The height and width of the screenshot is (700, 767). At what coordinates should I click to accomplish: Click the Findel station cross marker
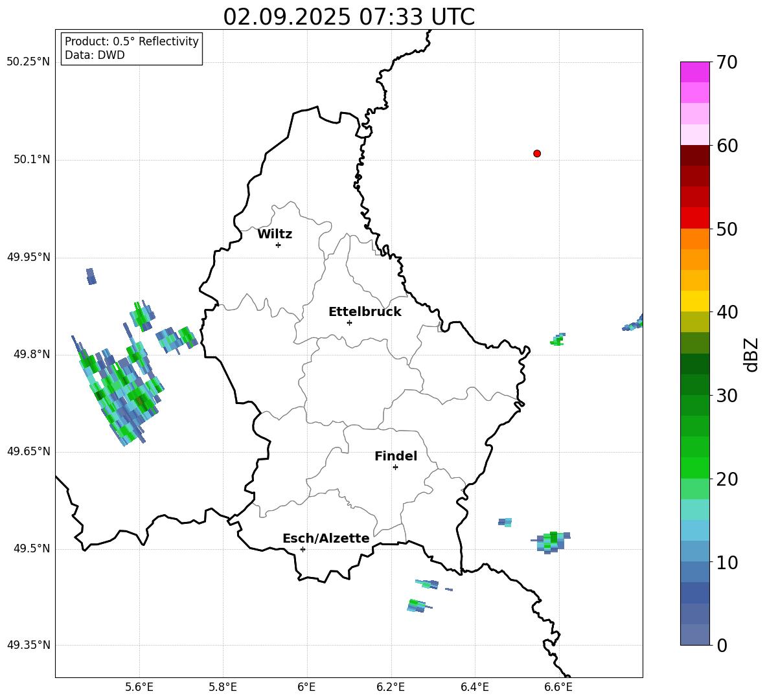tap(395, 468)
